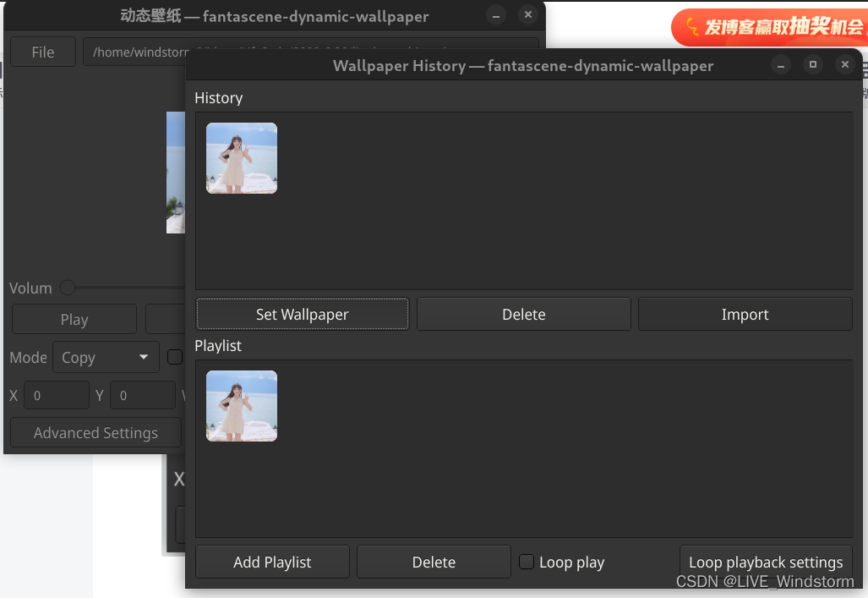The height and width of the screenshot is (598, 868).
Task: Select the X coordinate input field
Action: [x=56, y=394]
